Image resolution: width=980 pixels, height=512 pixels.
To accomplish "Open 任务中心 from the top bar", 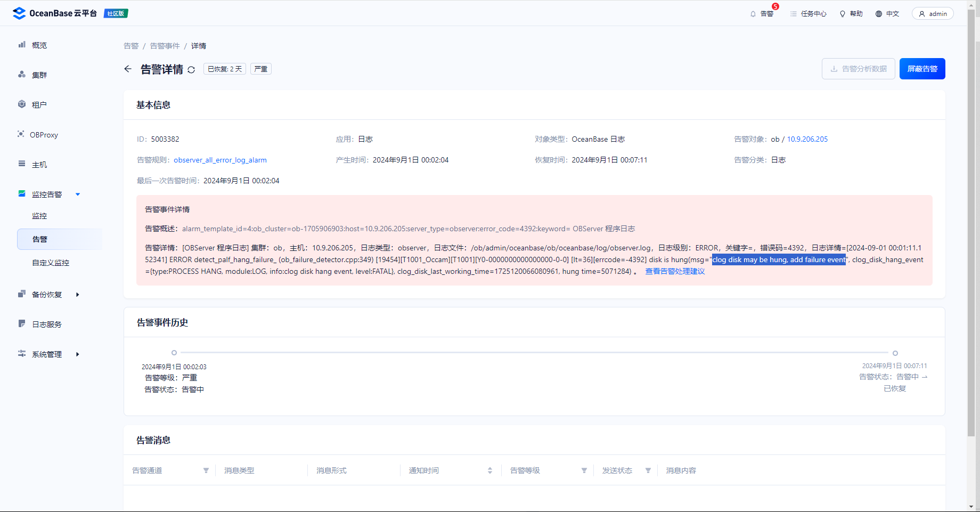I will click(808, 14).
